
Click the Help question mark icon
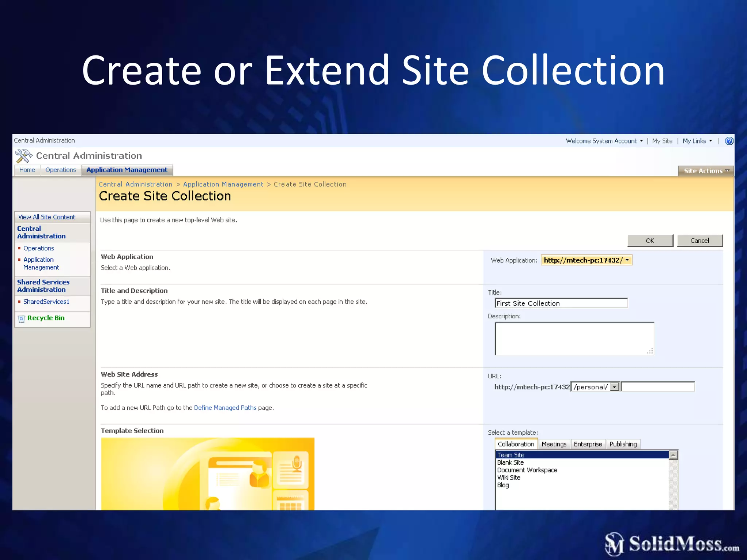point(729,141)
